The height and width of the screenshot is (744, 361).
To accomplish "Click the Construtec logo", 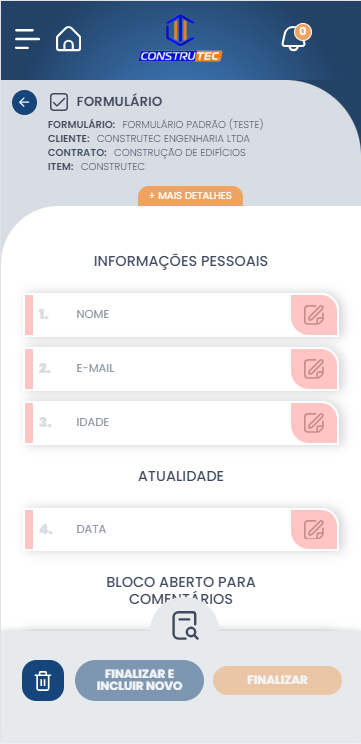I will click(181, 38).
